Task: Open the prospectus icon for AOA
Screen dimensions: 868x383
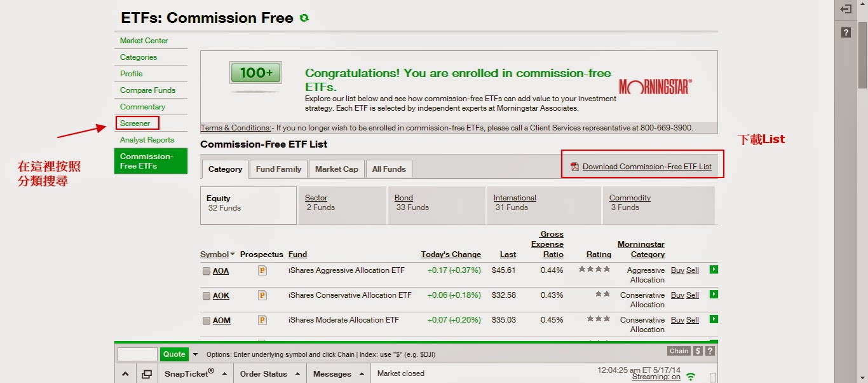Action: 262,270
